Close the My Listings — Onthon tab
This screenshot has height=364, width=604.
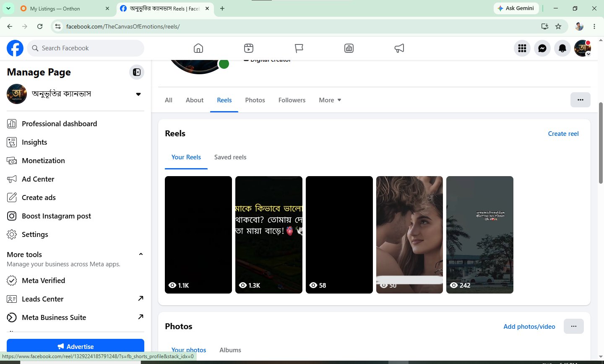[107, 8]
